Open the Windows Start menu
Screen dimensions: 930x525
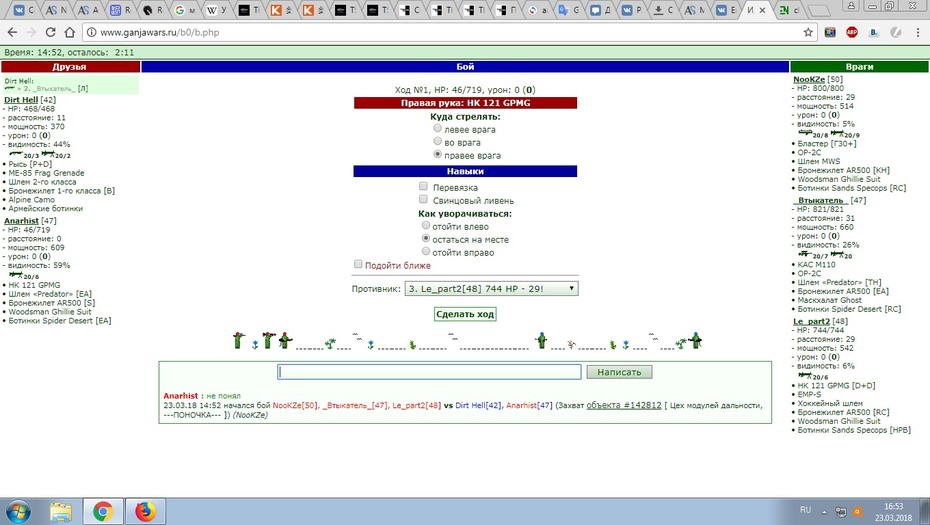pos(16,511)
